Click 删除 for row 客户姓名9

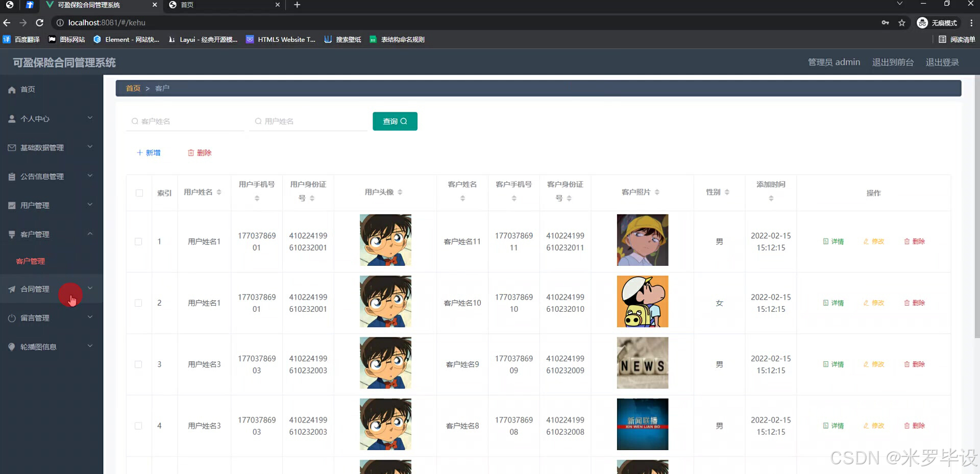pyautogui.click(x=915, y=364)
